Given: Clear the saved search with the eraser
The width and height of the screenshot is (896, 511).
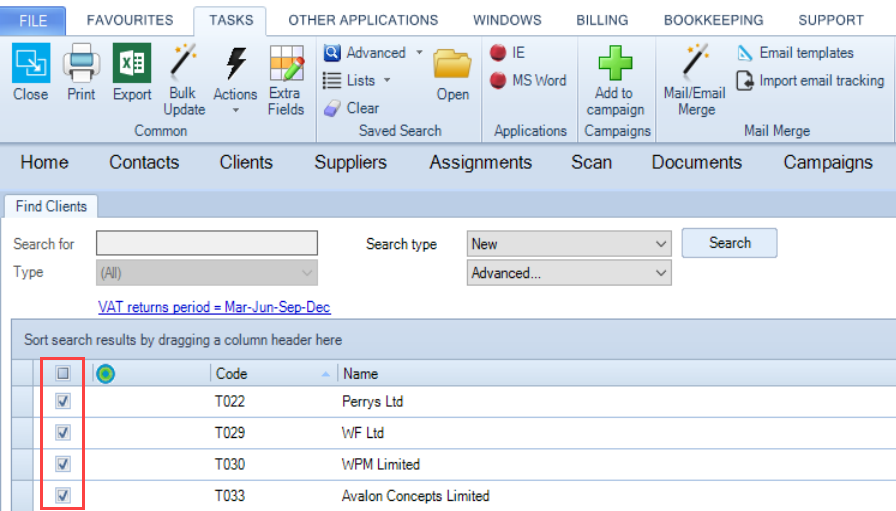Looking at the screenshot, I should click(x=332, y=108).
